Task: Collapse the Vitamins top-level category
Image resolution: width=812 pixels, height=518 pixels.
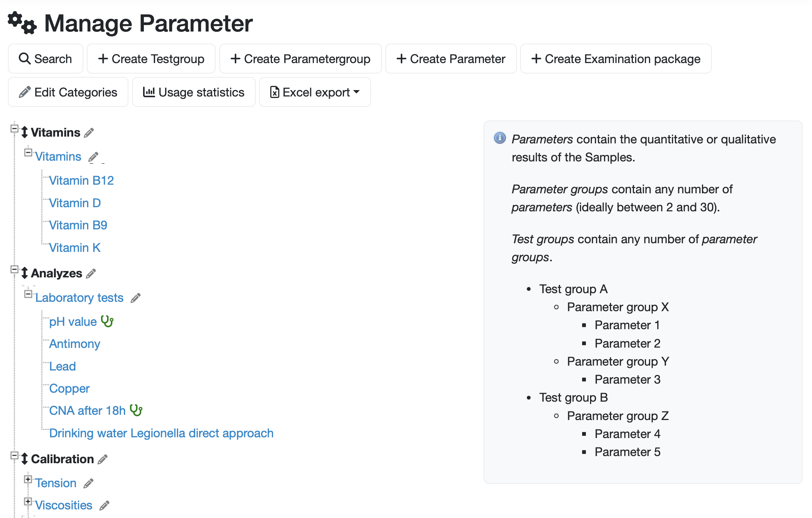Action: click(x=14, y=129)
